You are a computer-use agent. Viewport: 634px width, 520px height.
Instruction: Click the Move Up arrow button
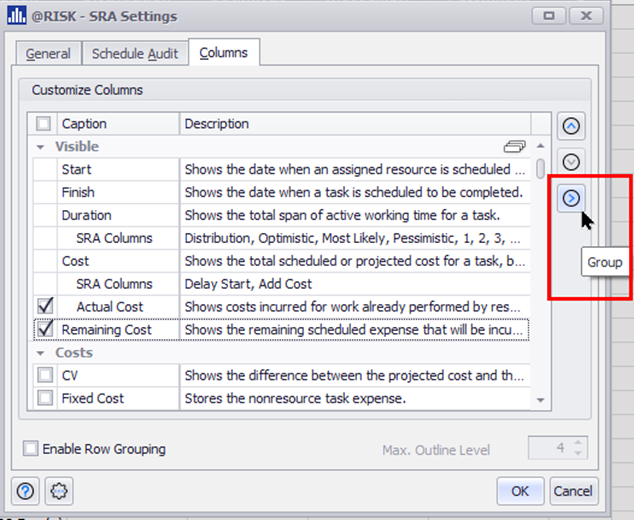(571, 126)
